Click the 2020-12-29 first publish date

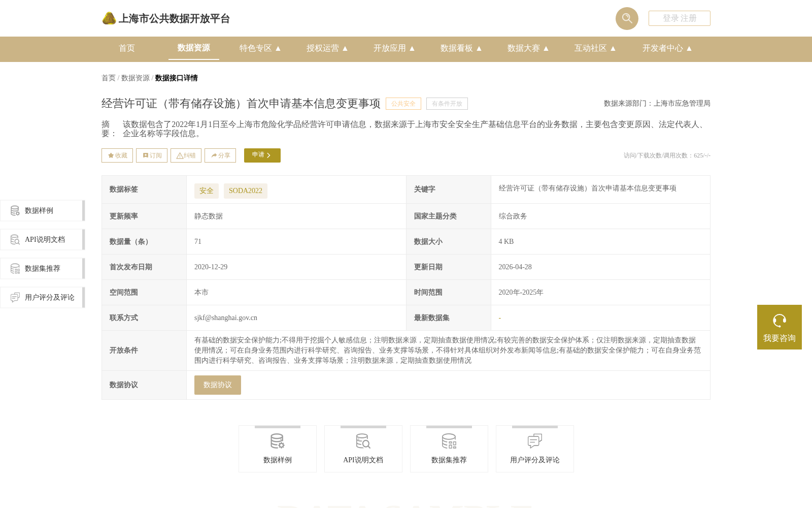click(x=211, y=267)
